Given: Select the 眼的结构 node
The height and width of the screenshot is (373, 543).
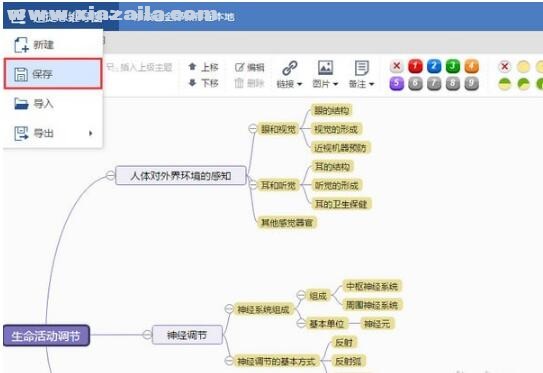Looking at the screenshot, I should pyautogui.click(x=331, y=110).
